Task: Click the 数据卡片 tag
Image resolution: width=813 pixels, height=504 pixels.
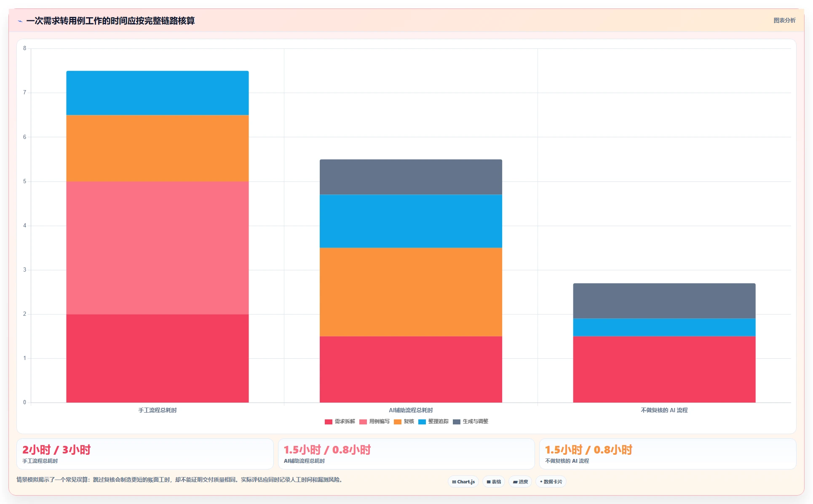Action: (x=551, y=482)
